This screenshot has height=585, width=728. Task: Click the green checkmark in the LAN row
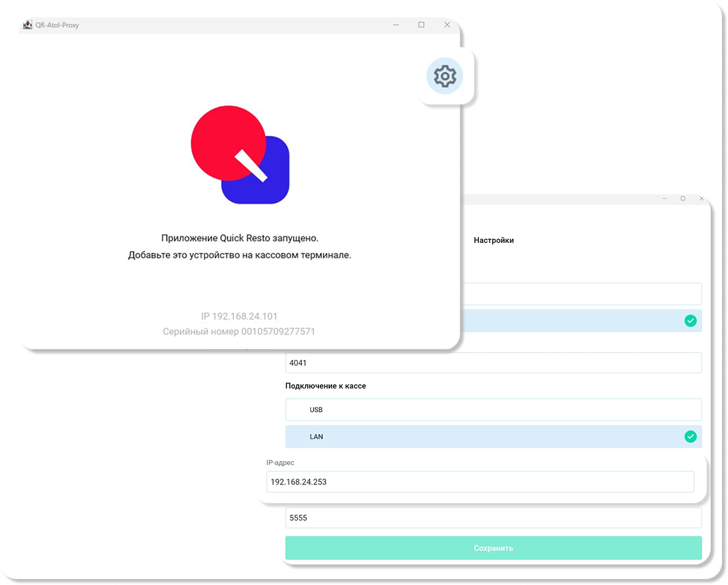691,437
